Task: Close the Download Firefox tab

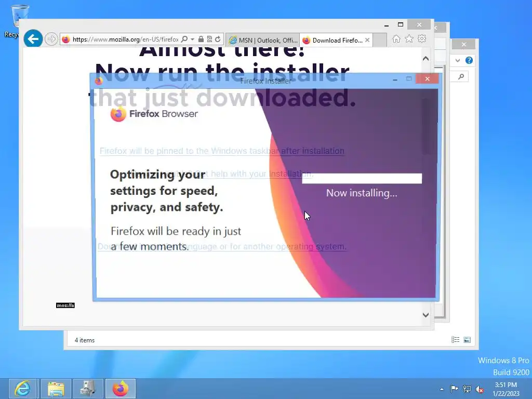Action: pyautogui.click(x=367, y=40)
